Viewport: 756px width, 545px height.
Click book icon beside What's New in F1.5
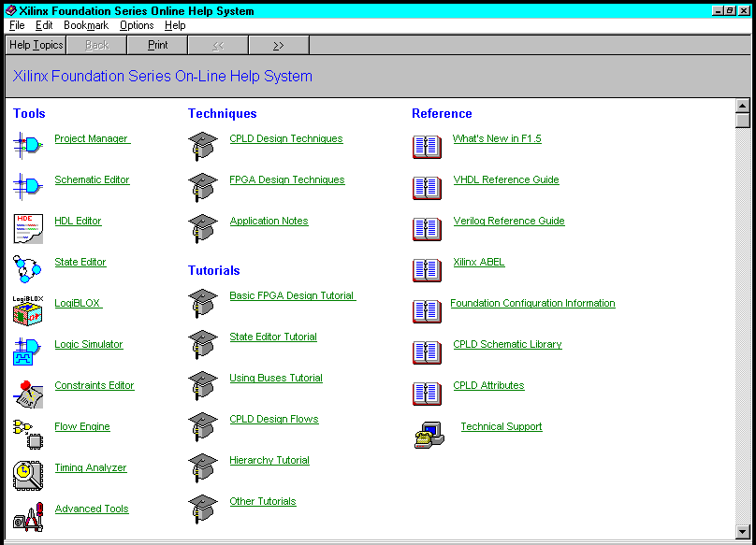point(428,147)
